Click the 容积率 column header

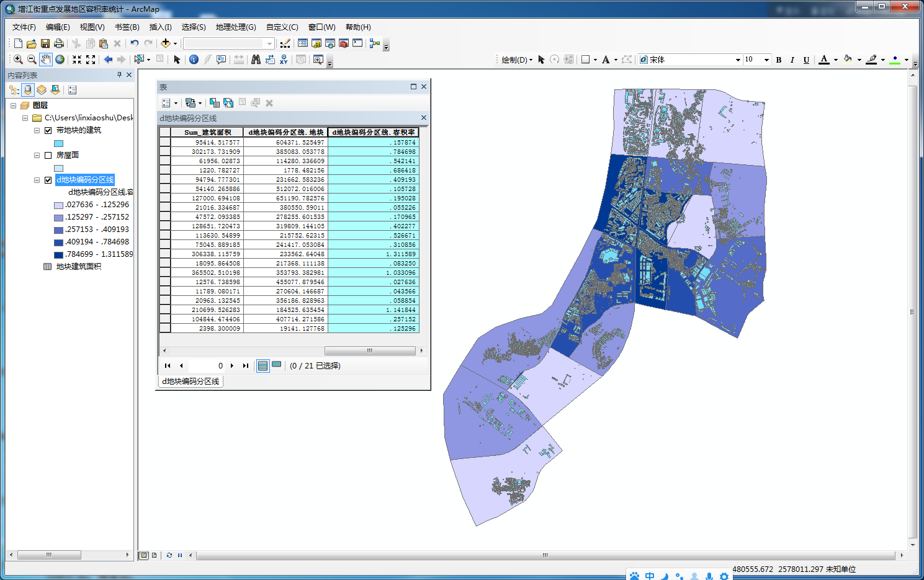point(374,132)
